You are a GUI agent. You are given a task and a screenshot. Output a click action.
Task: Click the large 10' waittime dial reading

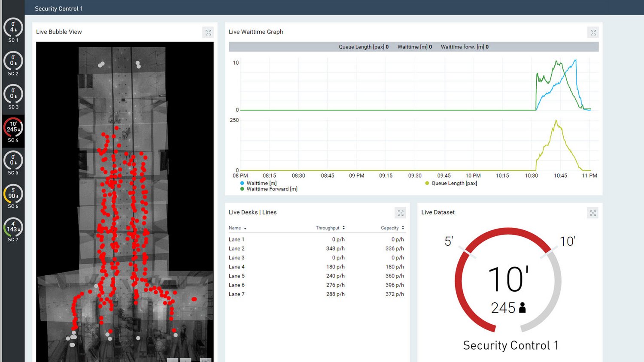508,279
